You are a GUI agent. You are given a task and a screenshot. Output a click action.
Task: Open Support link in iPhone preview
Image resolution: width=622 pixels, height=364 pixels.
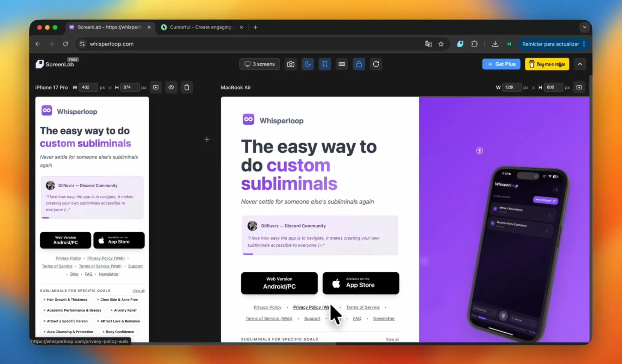tap(135, 266)
